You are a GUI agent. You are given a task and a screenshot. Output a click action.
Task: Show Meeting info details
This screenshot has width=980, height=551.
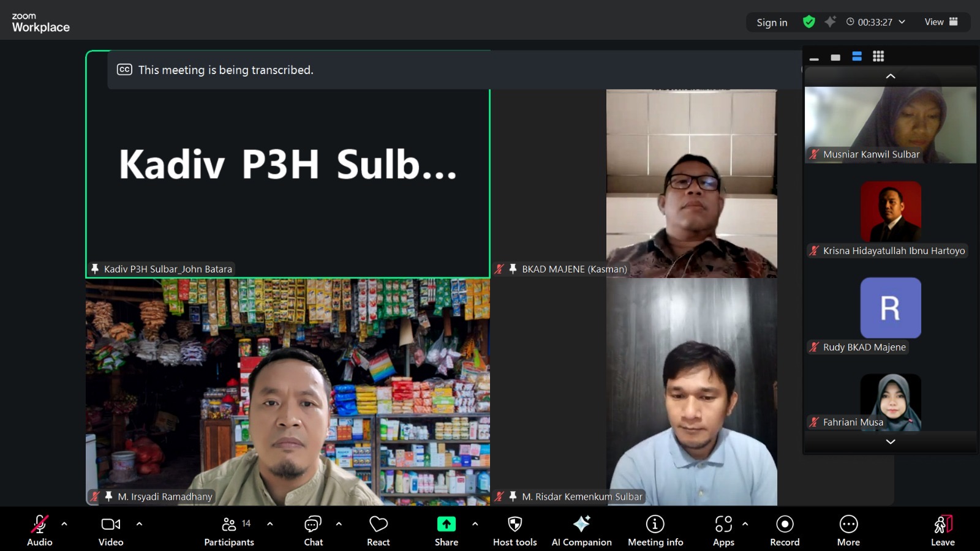click(655, 530)
